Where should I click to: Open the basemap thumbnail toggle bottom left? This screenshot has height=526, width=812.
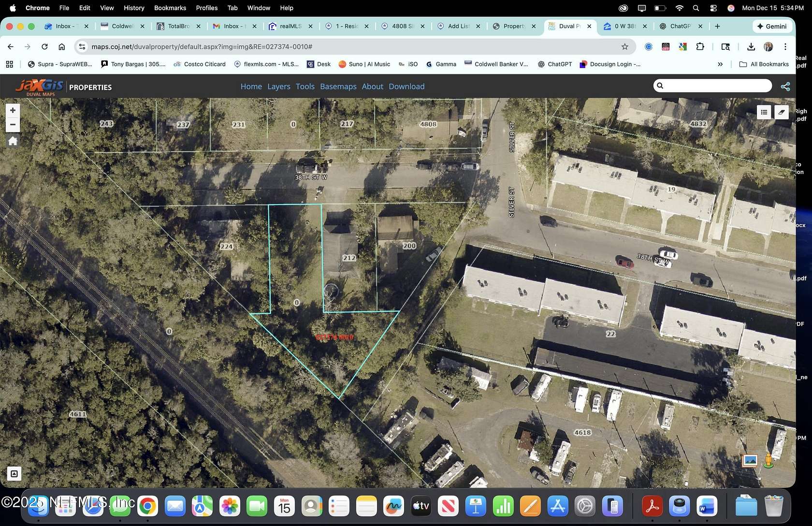click(14, 474)
